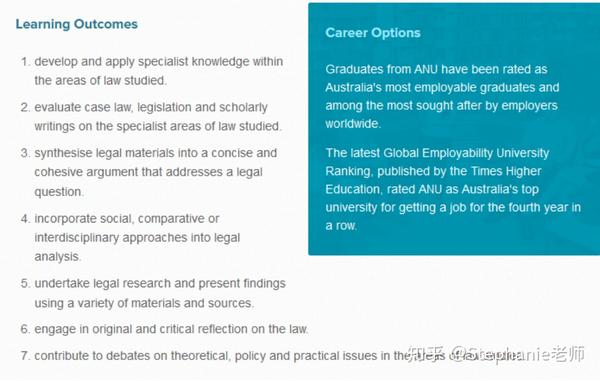Click the list number 1 marker
Viewport: 600px width, 381px height.
[x=25, y=62]
